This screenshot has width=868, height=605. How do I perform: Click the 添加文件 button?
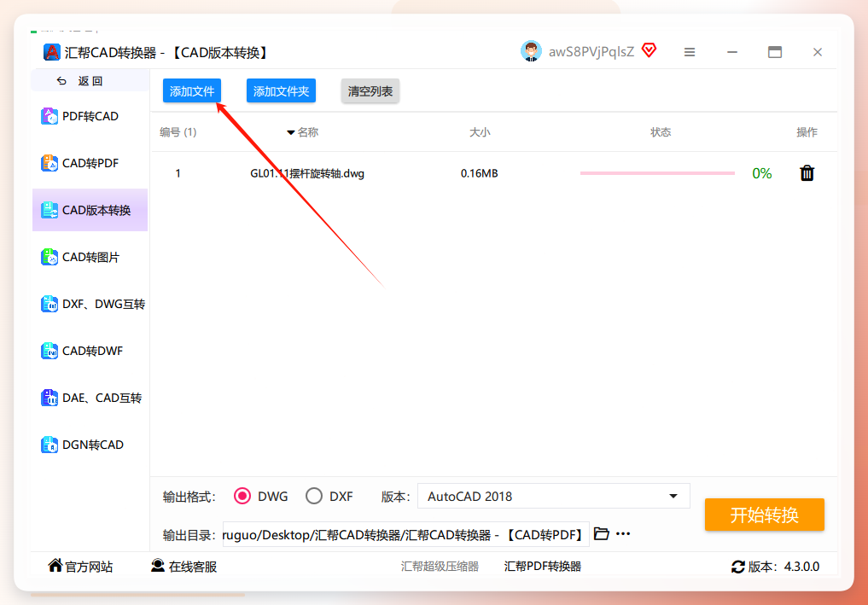pyautogui.click(x=192, y=90)
